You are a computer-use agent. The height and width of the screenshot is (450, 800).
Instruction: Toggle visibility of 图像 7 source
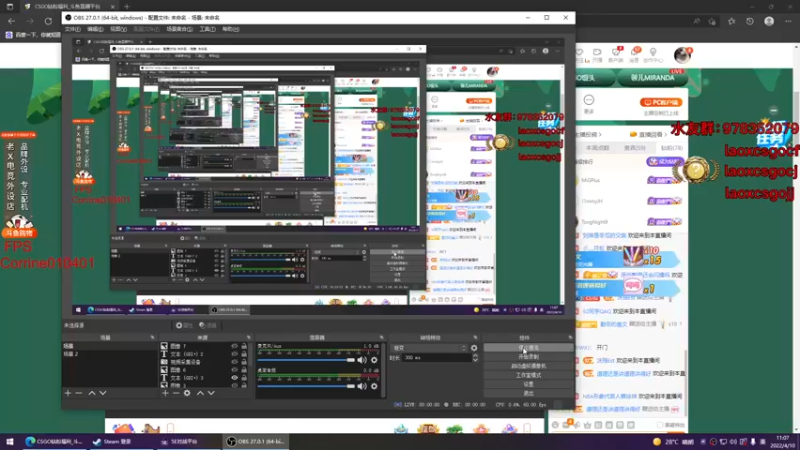[x=235, y=346]
